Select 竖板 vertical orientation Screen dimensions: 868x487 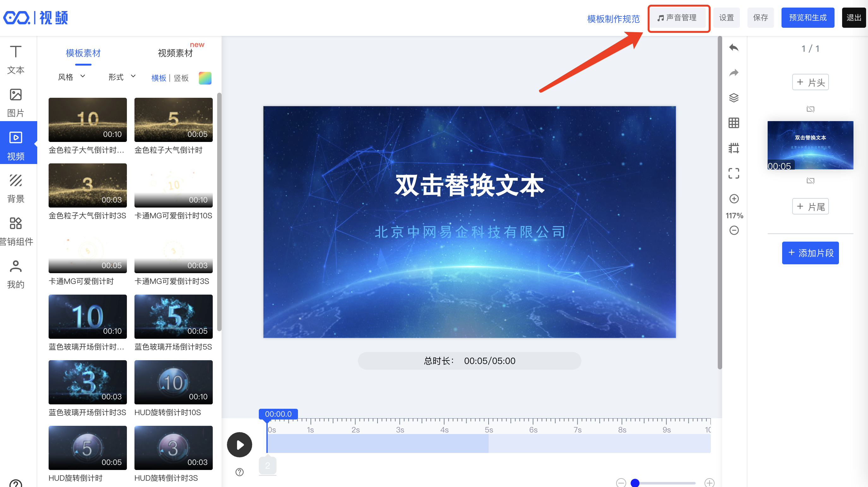[x=181, y=78]
